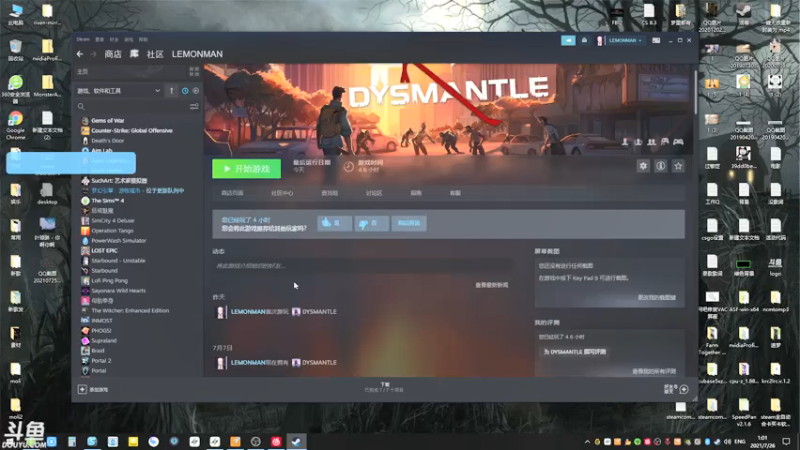The width and height of the screenshot is (800, 450).
Task: Toggle the ready-to-play filter icon
Action: (196, 91)
